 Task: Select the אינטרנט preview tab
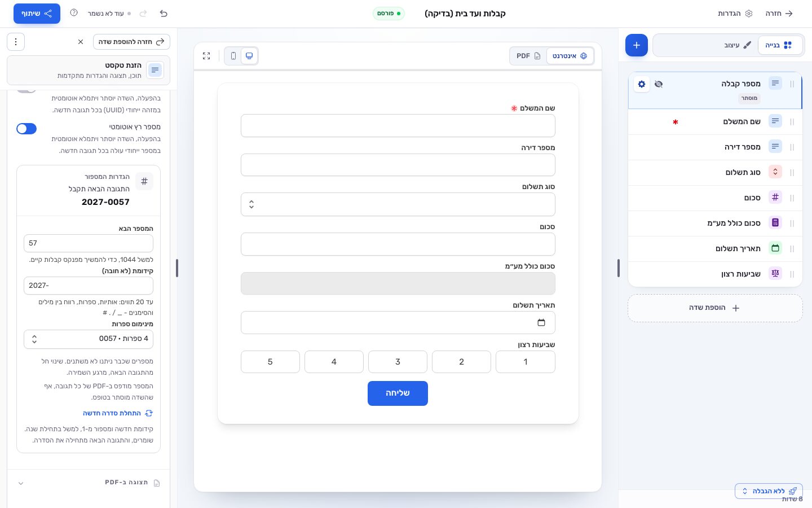(x=570, y=56)
